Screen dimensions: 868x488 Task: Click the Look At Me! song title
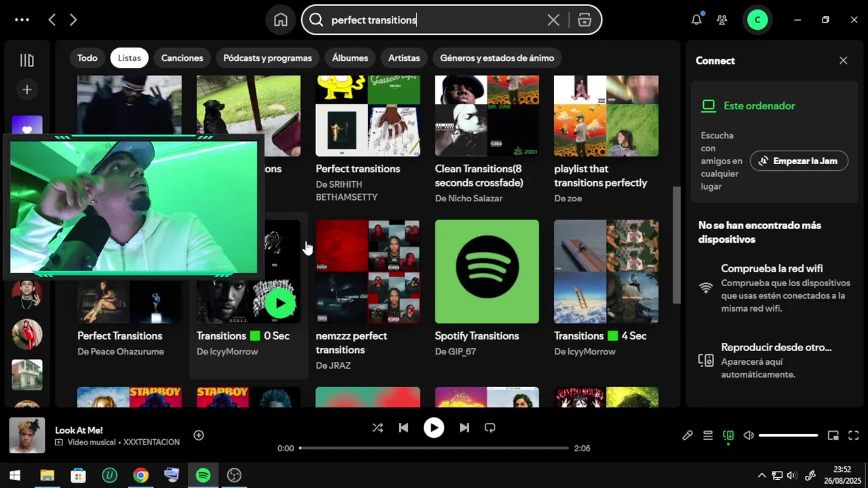[x=79, y=430]
